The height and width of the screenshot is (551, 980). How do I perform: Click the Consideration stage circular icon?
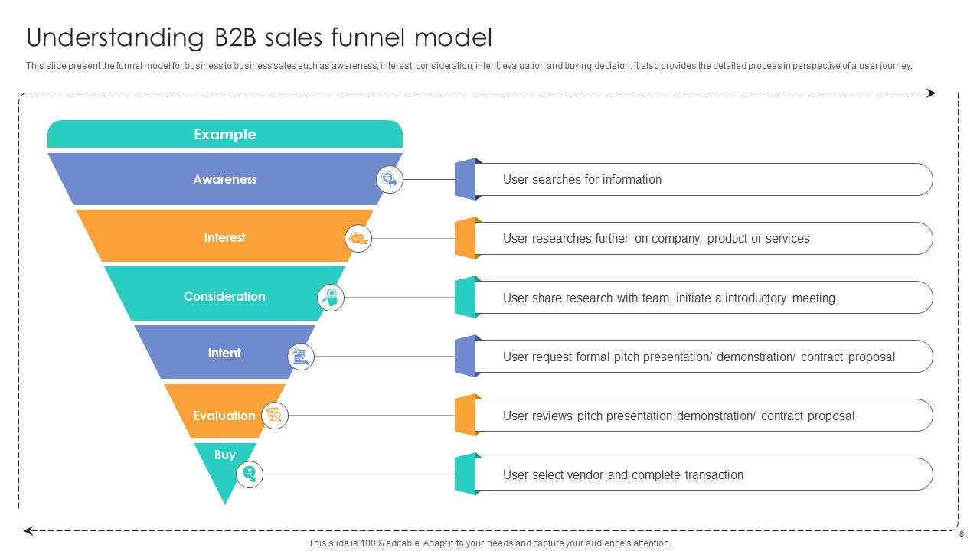[x=331, y=298]
